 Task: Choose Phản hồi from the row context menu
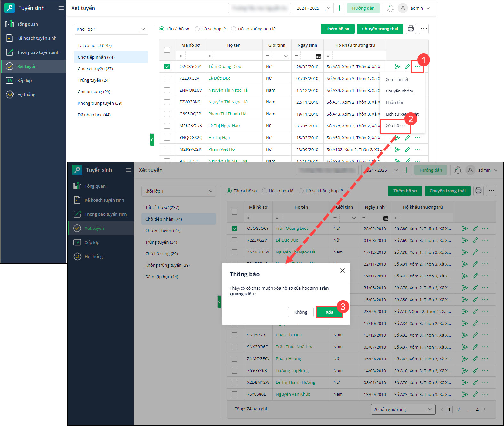(x=394, y=102)
